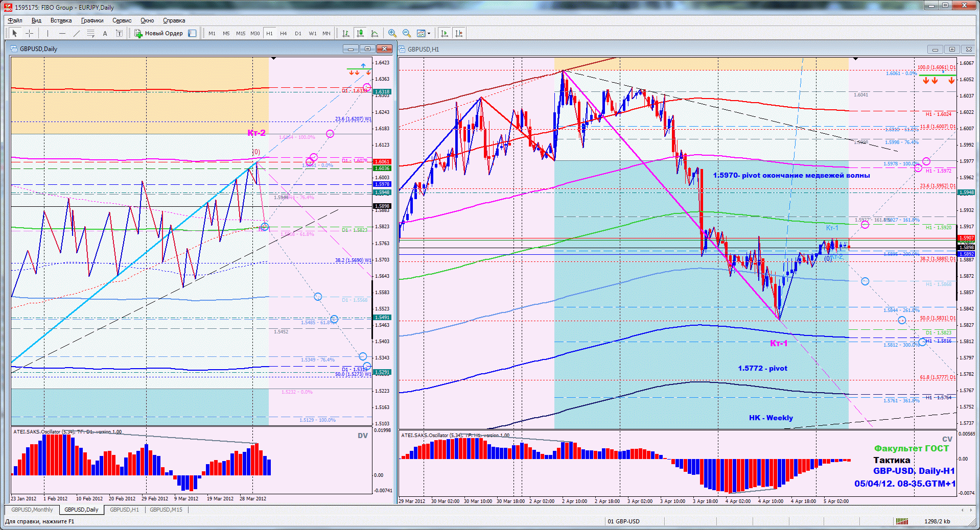Click the chart shift marker in GBPUSD,Daily
This screenshot has width=980, height=530.
[x=273, y=59]
